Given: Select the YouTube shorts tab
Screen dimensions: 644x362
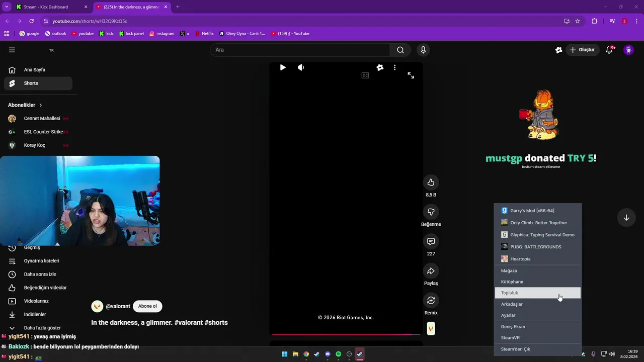Looking at the screenshot, I should click(x=132, y=7).
